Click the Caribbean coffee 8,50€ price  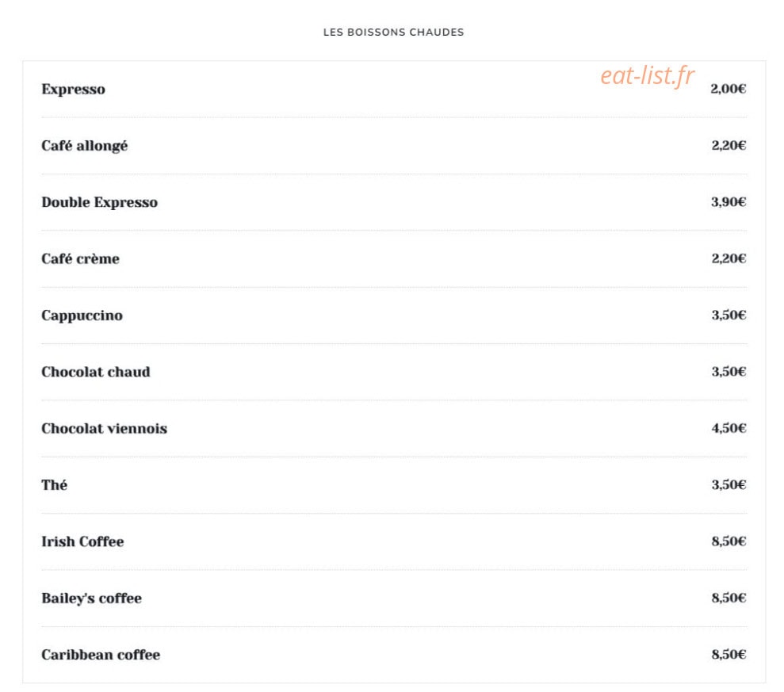click(729, 655)
